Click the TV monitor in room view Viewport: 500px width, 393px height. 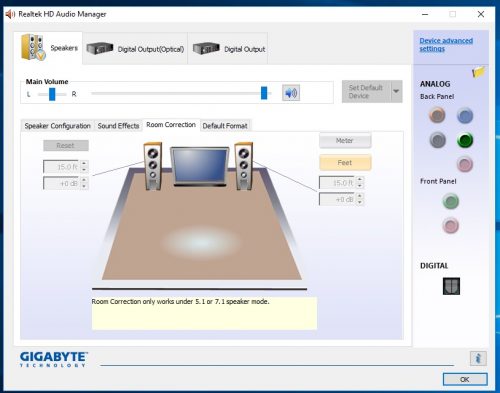(x=200, y=166)
